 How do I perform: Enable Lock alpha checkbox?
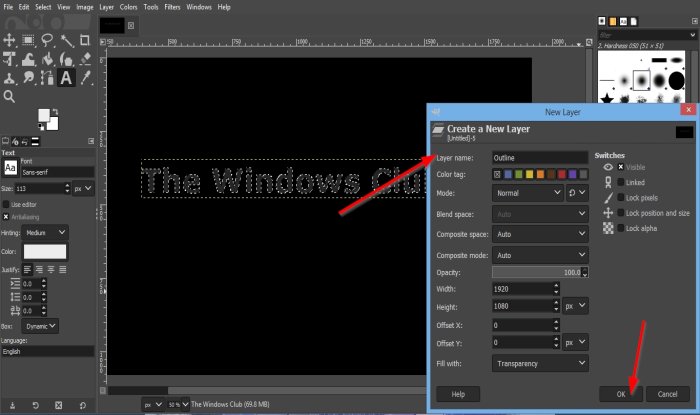(x=621, y=228)
